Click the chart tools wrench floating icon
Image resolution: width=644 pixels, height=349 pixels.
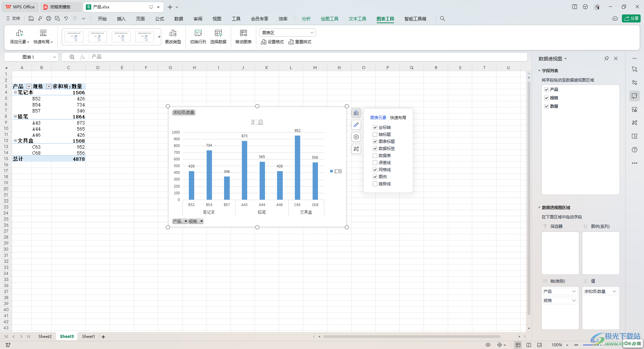click(356, 149)
